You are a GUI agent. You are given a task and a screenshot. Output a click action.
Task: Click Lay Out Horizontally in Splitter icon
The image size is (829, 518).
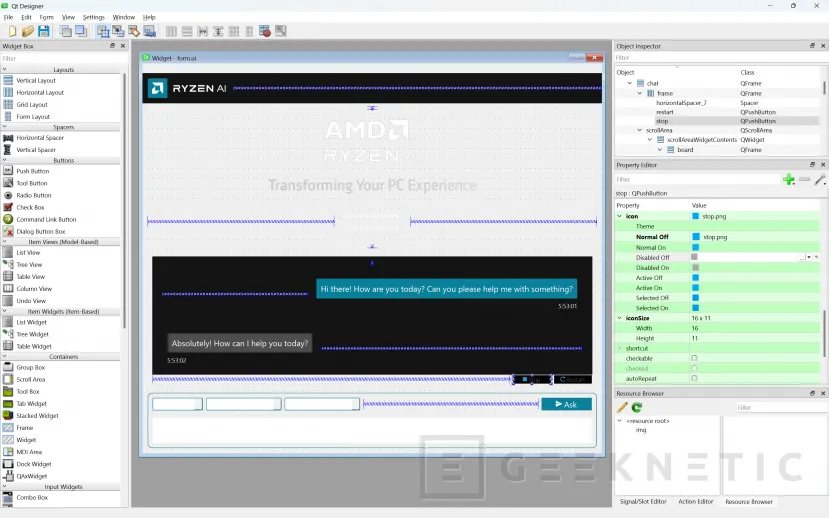pos(202,31)
